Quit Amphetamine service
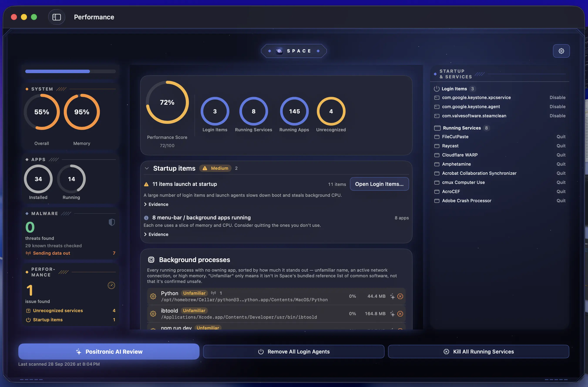Screen dimensions: 588x387 click(x=561, y=164)
